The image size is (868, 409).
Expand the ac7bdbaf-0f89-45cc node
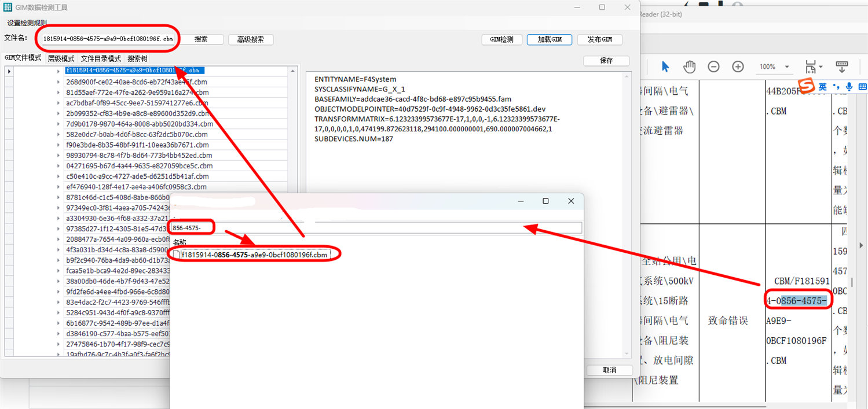(58, 103)
